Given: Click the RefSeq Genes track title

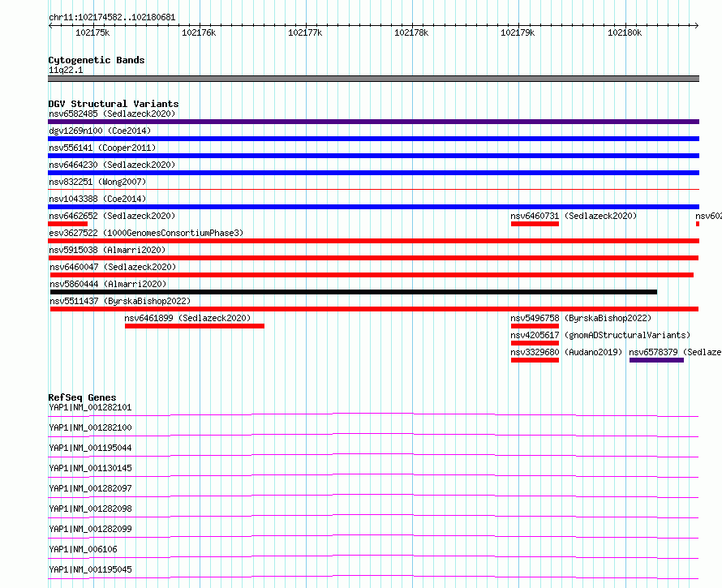Looking at the screenshot, I should coord(83,397).
